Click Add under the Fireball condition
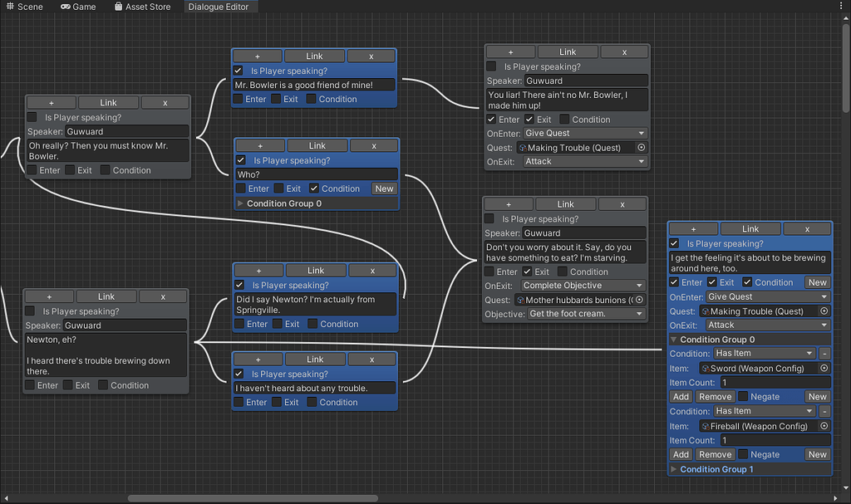 681,454
